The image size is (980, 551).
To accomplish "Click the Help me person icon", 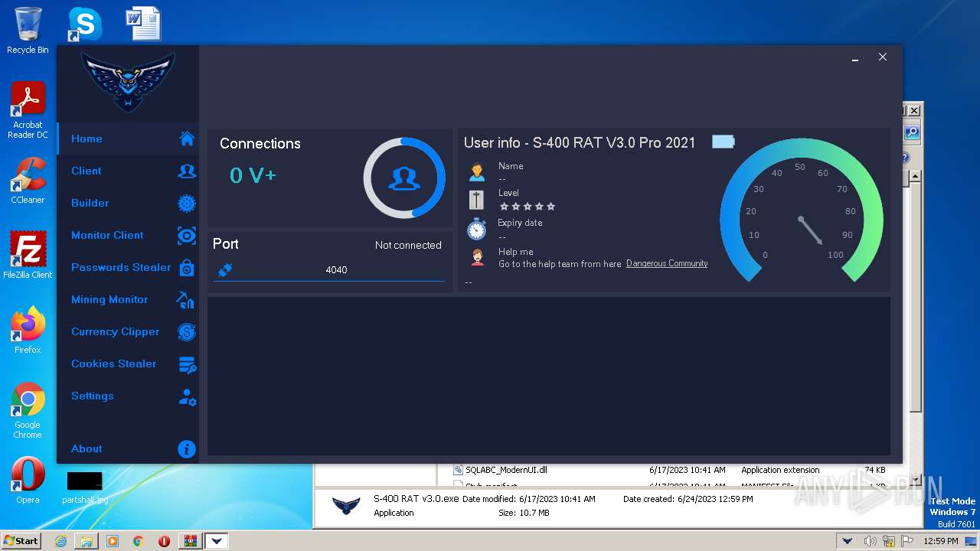I will click(x=477, y=257).
